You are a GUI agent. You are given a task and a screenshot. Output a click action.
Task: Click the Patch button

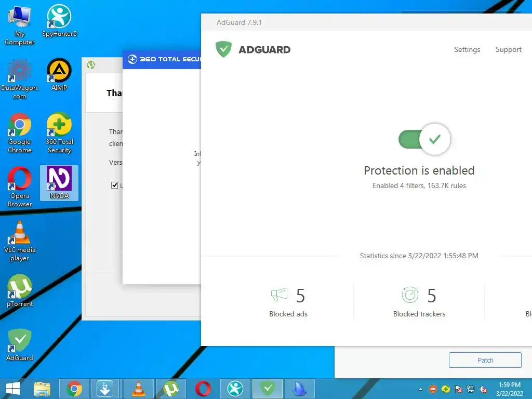coord(485,360)
